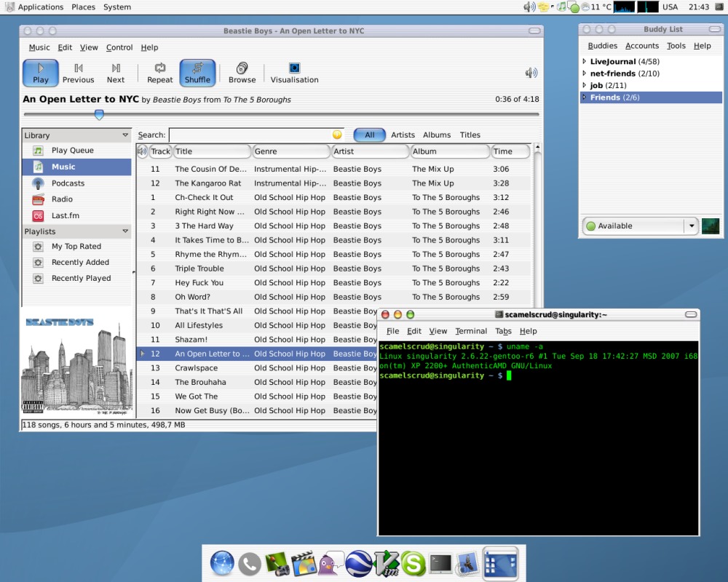Sort by the Artist column header

370,151
